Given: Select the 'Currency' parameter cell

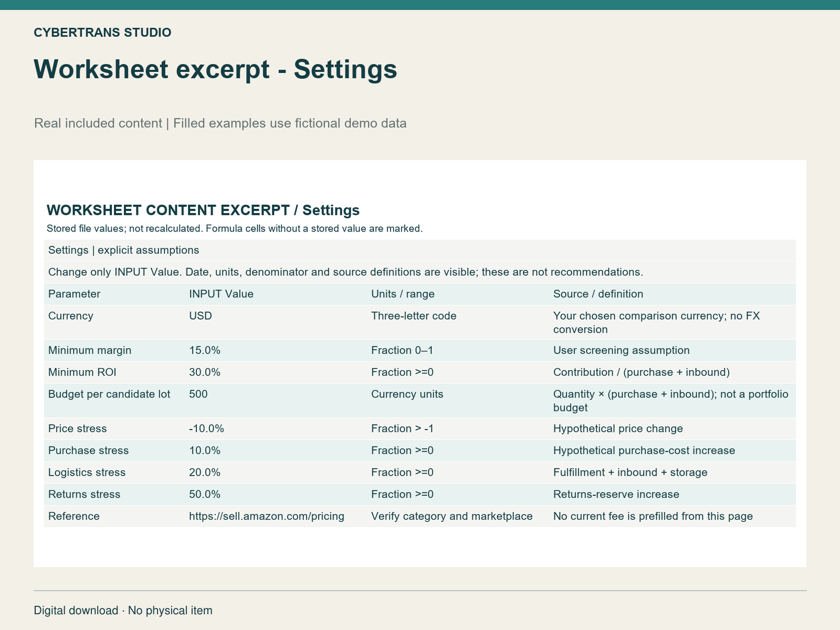Looking at the screenshot, I should 71,316.
